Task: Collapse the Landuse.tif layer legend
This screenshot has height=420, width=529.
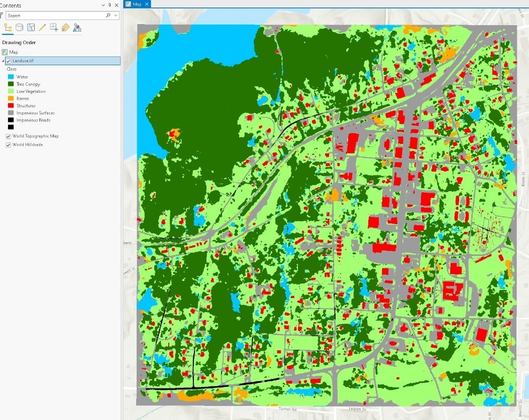Action: [3, 61]
